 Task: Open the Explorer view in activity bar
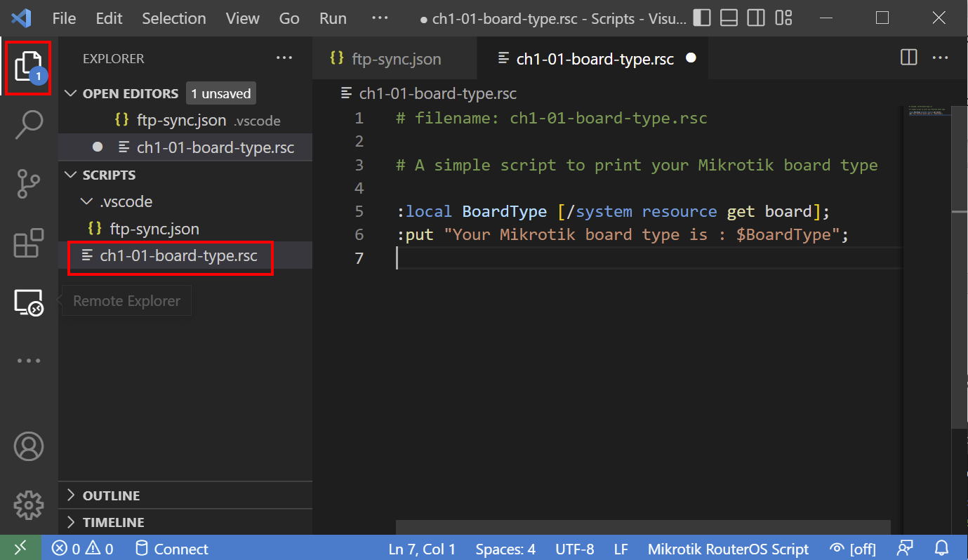[x=28, y=67]
